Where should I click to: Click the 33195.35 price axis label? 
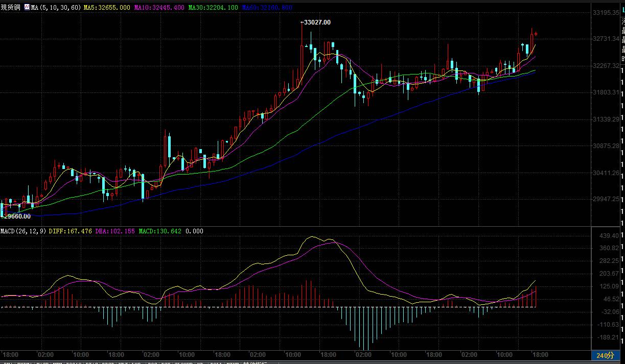[x=606, y=12]
